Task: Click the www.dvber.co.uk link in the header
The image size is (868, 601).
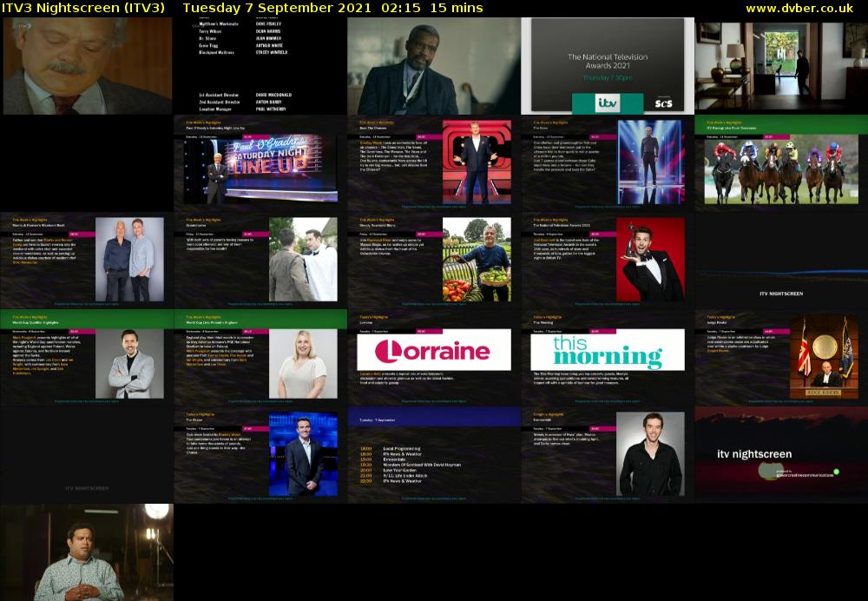Action: click(x=799, y=8)
